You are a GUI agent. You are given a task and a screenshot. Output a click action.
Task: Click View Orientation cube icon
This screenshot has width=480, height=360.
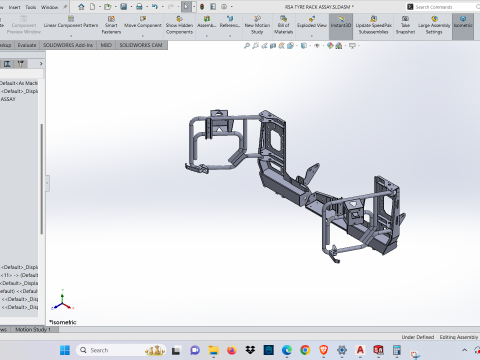pos(290,46)
